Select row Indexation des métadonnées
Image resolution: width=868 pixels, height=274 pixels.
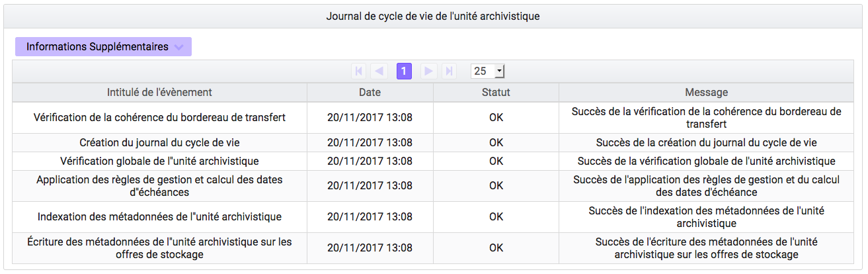433,217
